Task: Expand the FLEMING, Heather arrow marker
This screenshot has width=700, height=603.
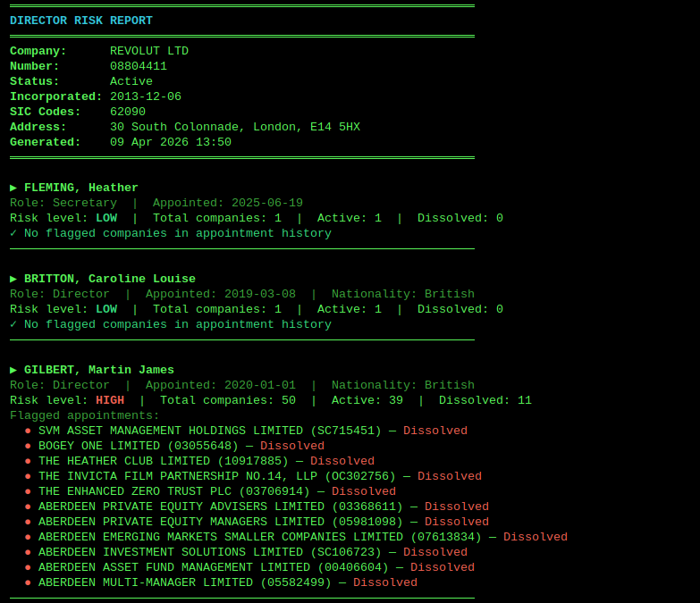Action: [13, 188]
